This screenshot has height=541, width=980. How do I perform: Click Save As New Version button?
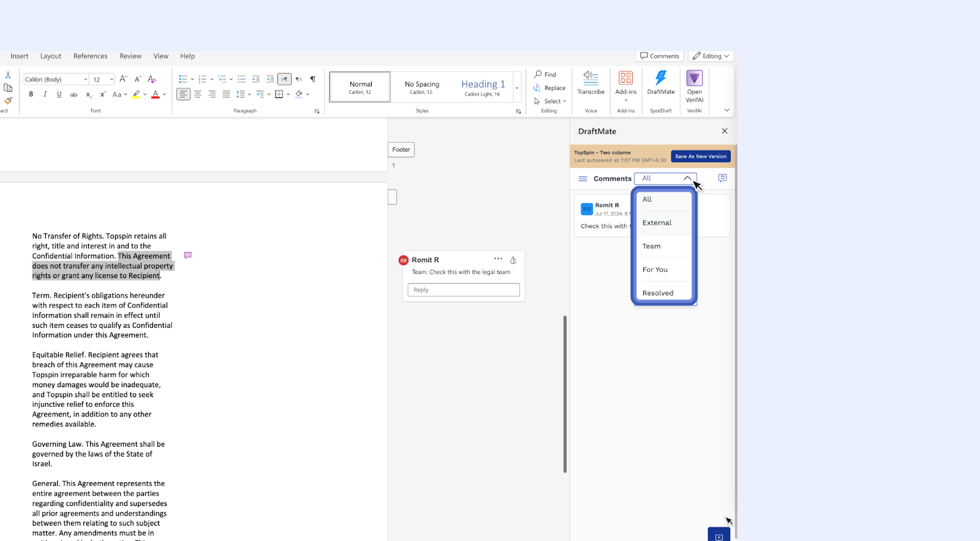coord(701,156)
